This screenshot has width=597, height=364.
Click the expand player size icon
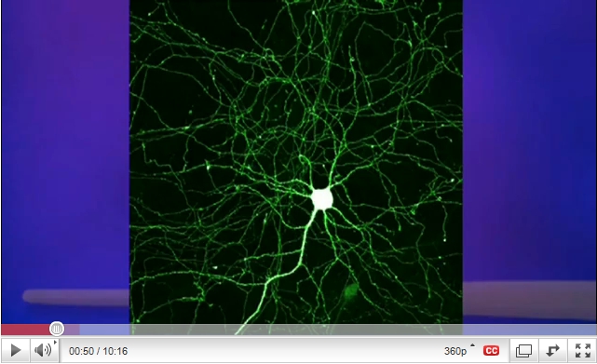point(552,351)
